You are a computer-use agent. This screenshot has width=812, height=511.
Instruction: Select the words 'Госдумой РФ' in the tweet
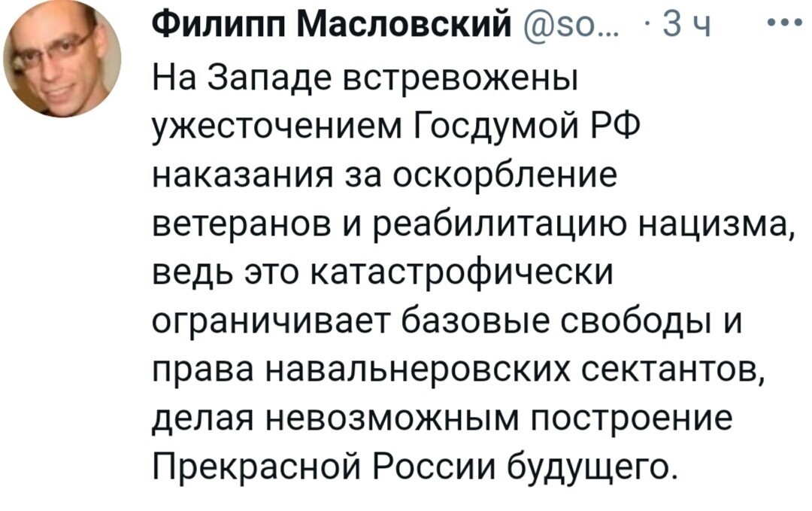coord(527,126)
